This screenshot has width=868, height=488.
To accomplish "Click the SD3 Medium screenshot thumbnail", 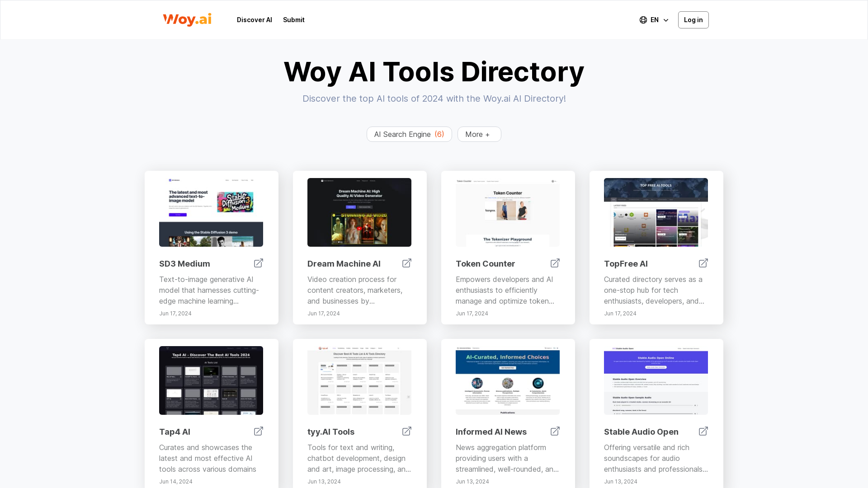I will pyautogui.click(x=211, y=212).
